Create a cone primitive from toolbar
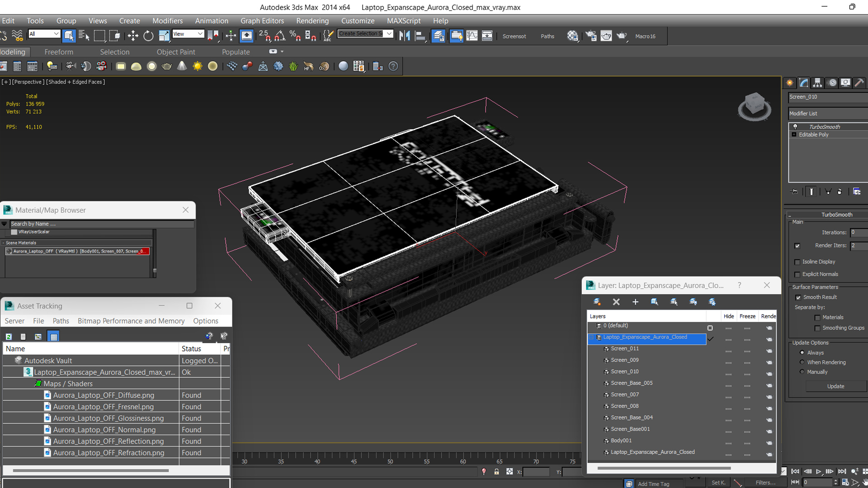Viewport: 868px width, 488px height. 182,66
